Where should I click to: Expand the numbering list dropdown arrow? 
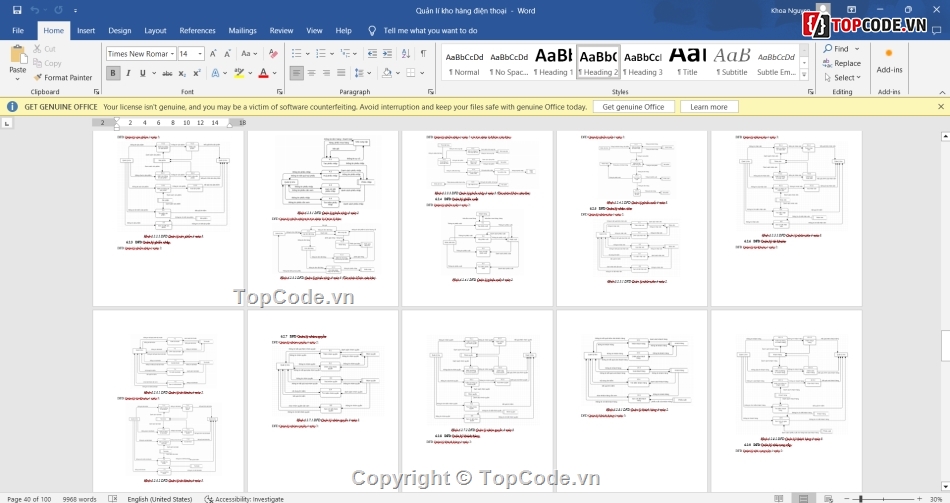[331, 54]
